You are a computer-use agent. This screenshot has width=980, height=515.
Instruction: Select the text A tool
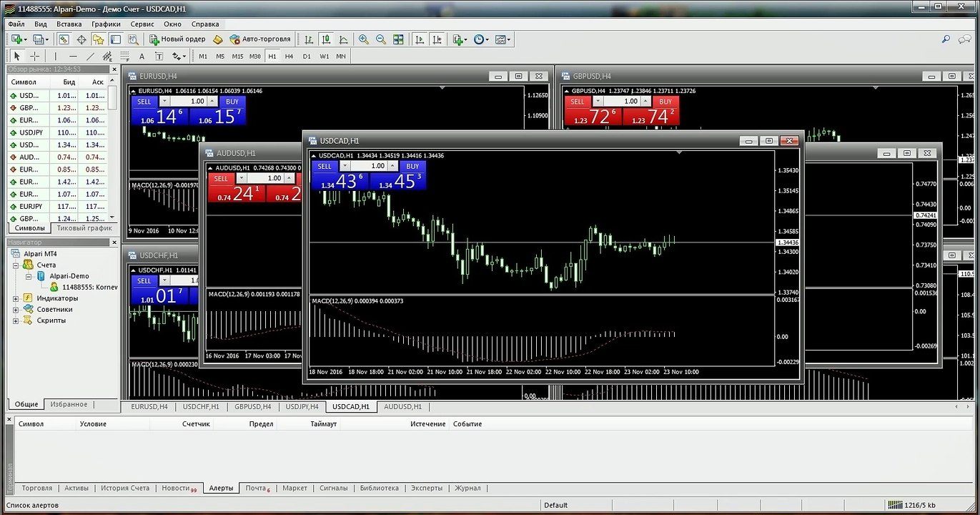(x=142, y=56)
